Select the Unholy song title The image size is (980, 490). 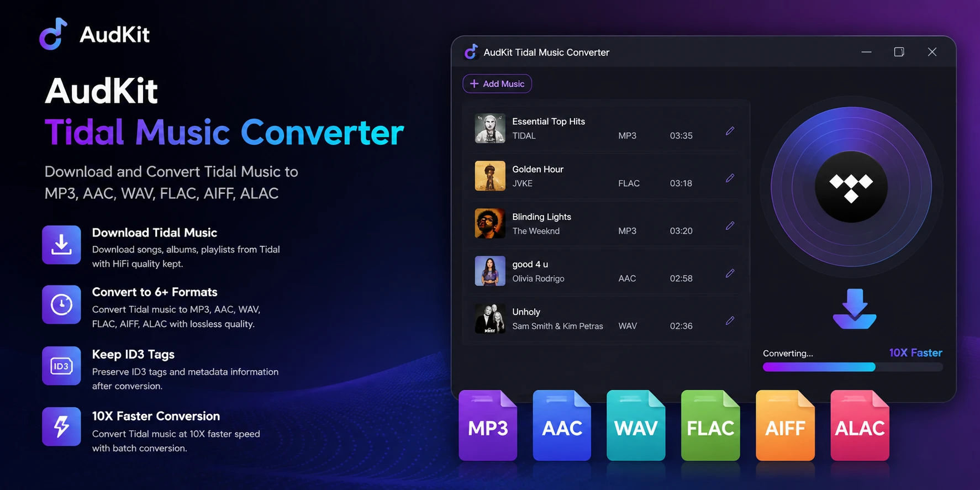(x=526, y=312)
